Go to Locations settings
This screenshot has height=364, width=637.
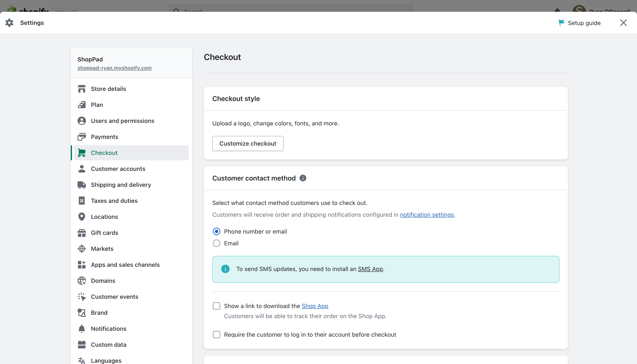click(x=131, y=217)
